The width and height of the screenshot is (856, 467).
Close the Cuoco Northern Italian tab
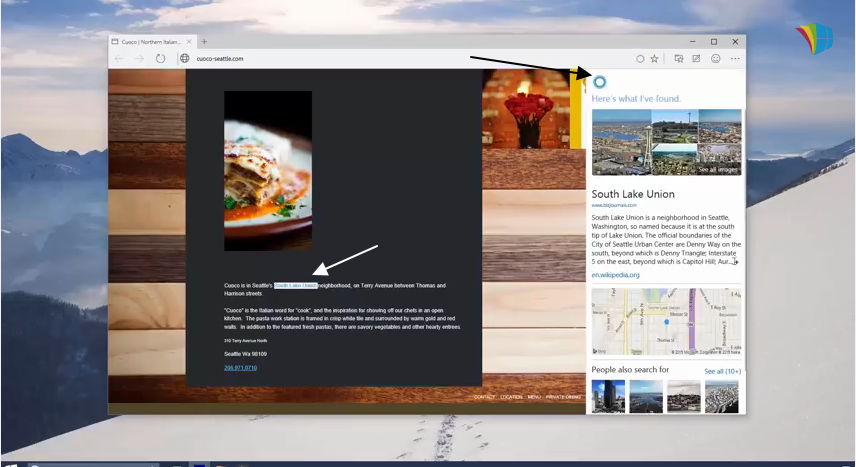pyautogui.click(x=189, y=42)
